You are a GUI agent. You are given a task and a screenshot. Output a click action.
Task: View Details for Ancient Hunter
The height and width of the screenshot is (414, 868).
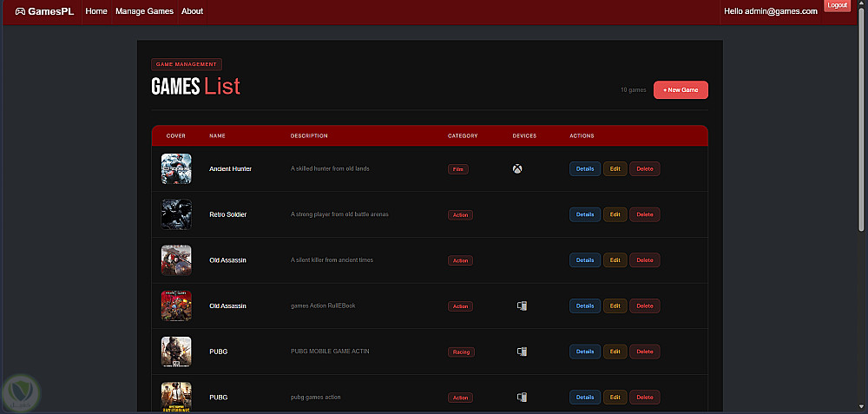point(584,168)
